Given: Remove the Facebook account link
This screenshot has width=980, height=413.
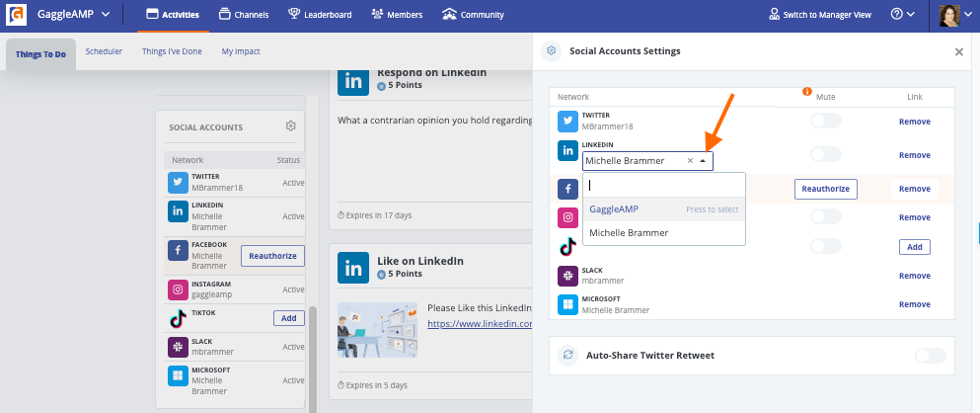Looking at the screenshot, I should click(915, 189).
